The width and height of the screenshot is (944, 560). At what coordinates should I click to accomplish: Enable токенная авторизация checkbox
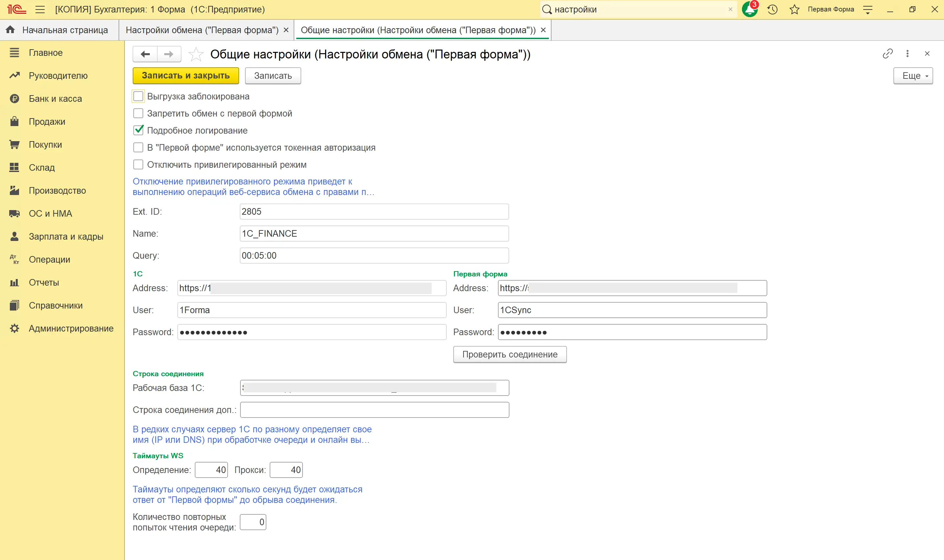pos(138,147)
